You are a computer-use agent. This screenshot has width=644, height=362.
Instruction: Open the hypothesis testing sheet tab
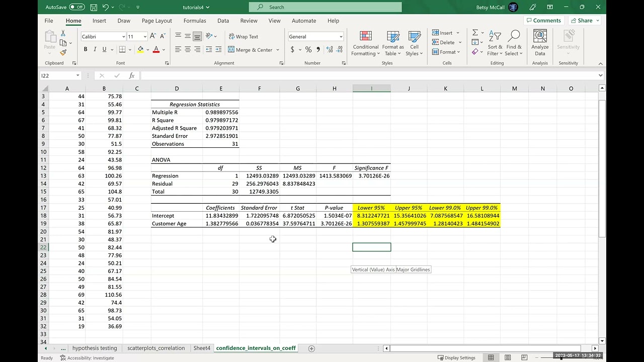pyautogui.click(x=95, y=348)
